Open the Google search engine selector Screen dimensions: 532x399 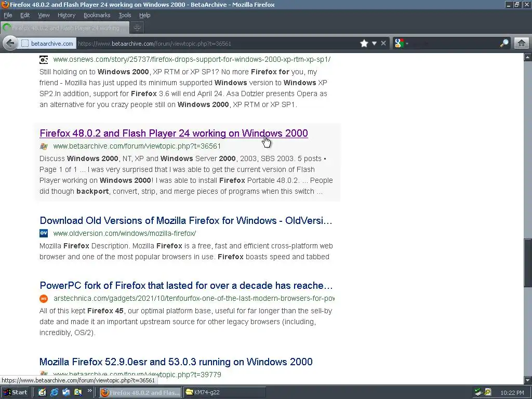click(401, 44)
